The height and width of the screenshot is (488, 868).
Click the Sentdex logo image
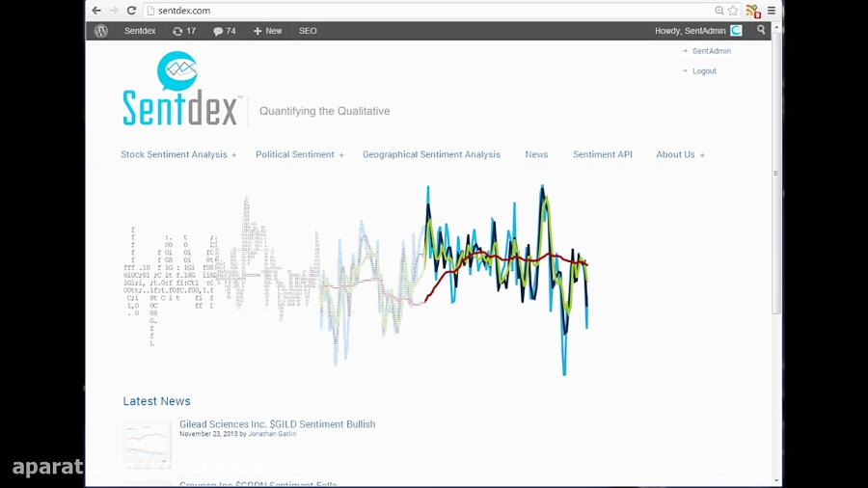tap(182, 89)
